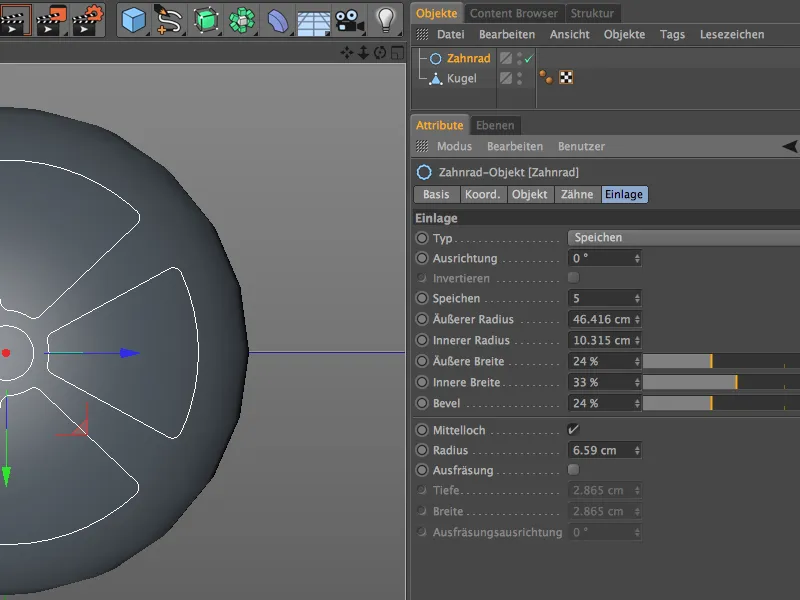This screenshot has height=600, width=800.
Task: Open the Ansicht menu
Action: (x=569, y=34)
